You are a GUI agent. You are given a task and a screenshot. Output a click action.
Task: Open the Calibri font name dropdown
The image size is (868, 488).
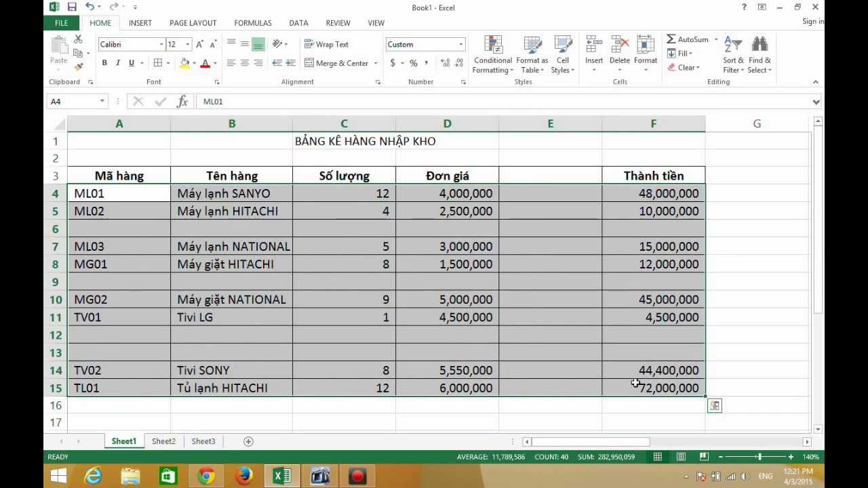coord(161,44)
